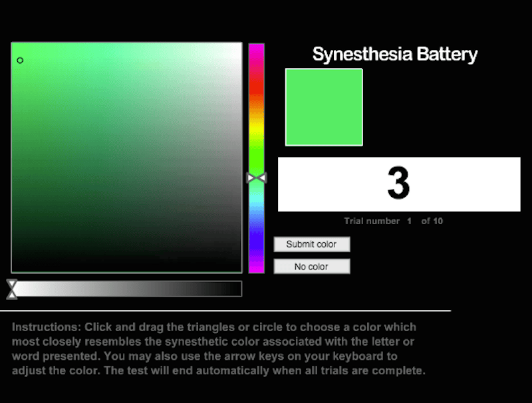Click the 'Trial number' label
Viewport: 532px width, 403px height.
372,221
